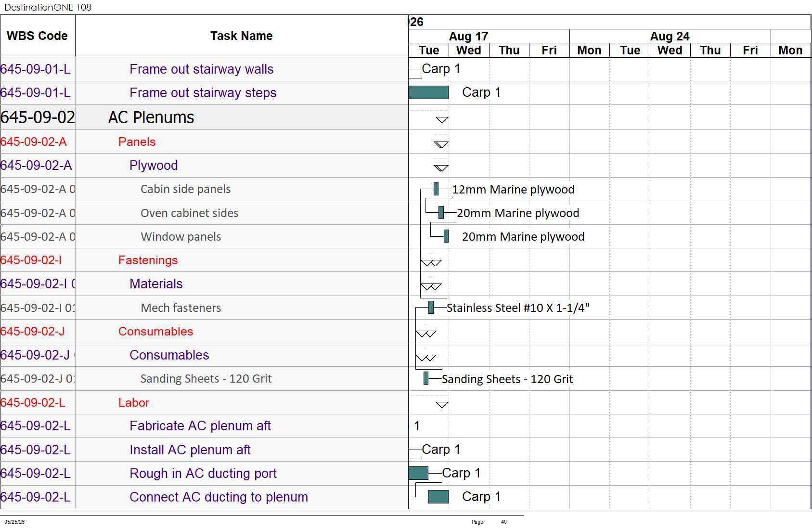The height and width of the screenshot is (528, 812).
Task: Click the Fastenings summary marker
Action: (431, 263)
